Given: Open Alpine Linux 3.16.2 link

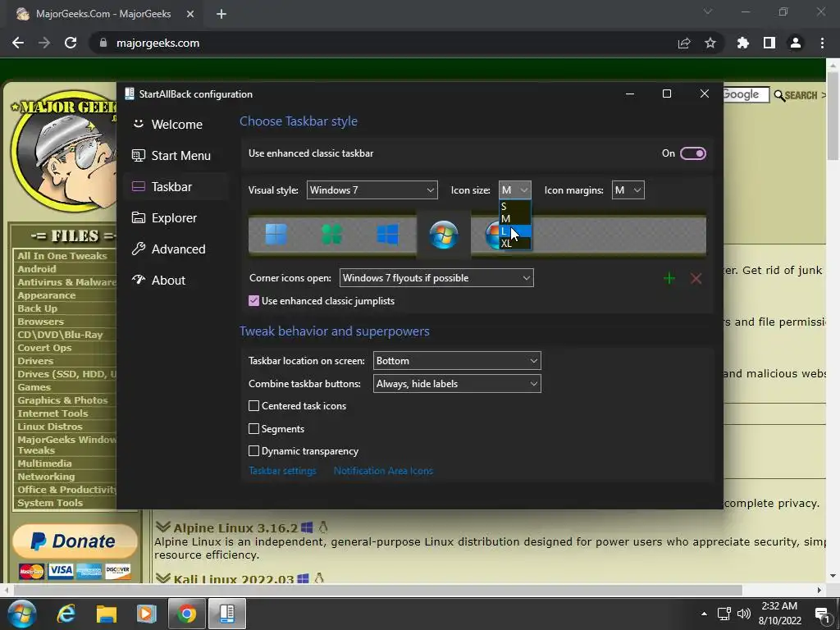Looking at the screenshot, I should [235, 527].
